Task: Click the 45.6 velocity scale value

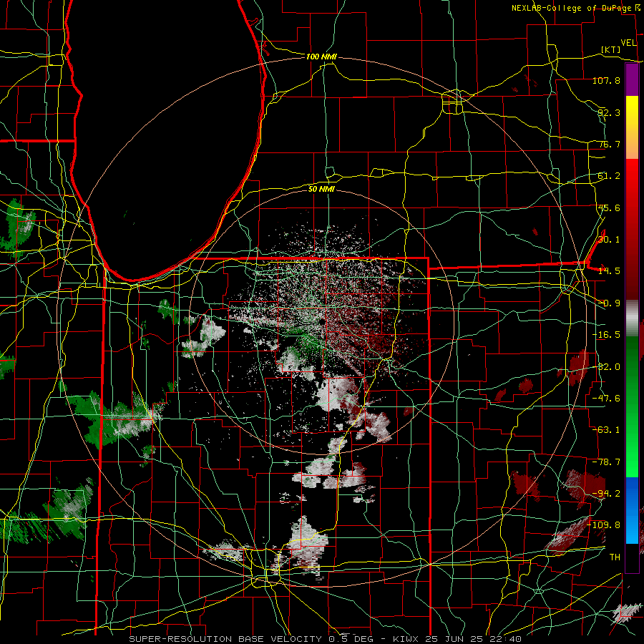Action: 609,208
